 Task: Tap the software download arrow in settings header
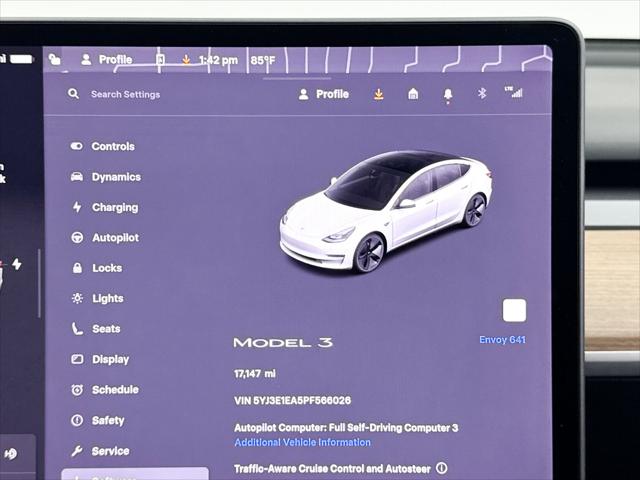(x=379, y=94)
